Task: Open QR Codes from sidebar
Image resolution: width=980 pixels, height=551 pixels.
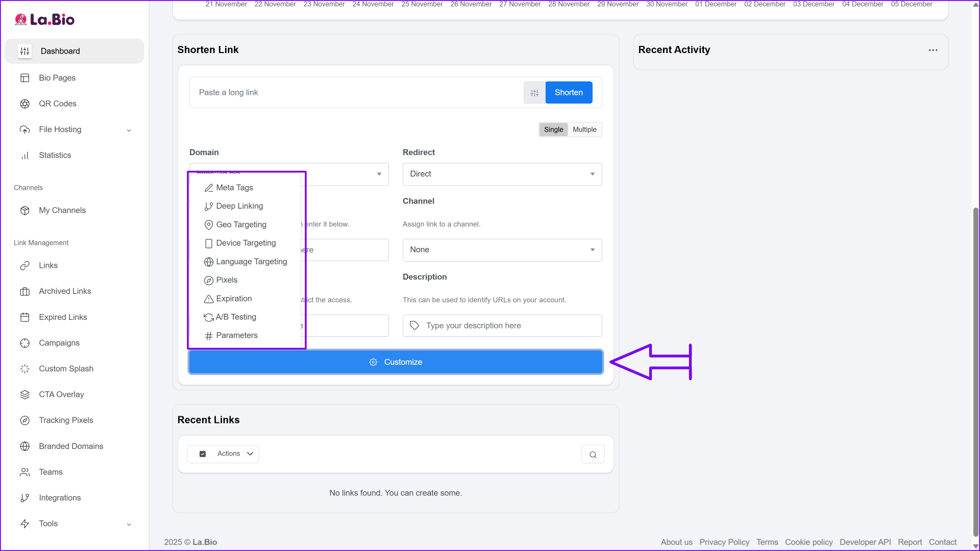Action: tap(57, 104)
